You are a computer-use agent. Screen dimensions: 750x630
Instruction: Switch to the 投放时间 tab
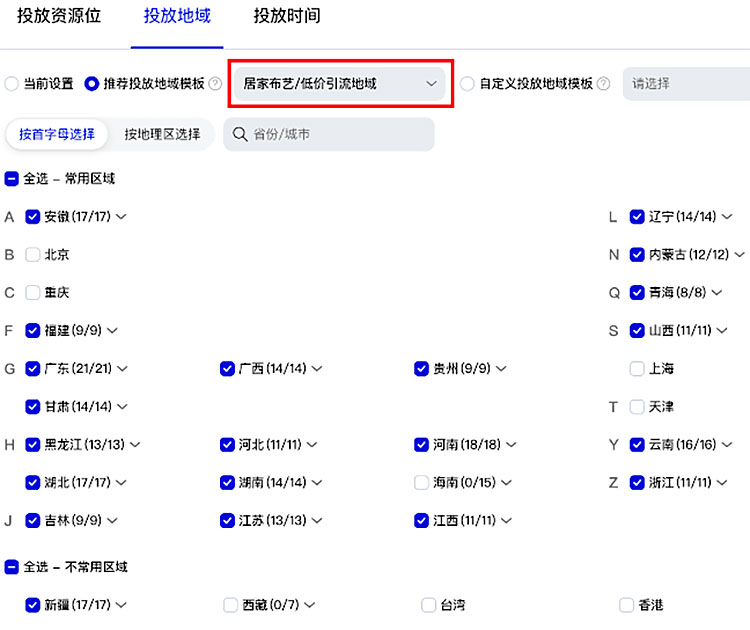click(x=287, y=16)
